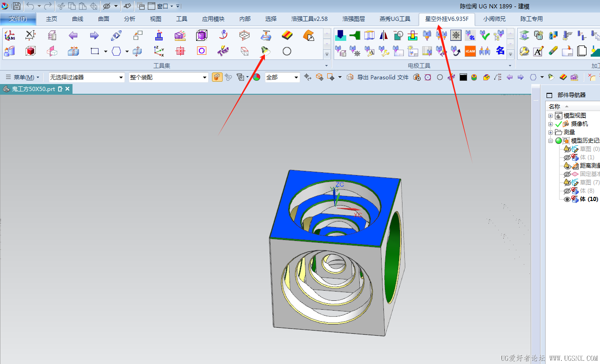Click the 部件导航器 panel window icon

[x=549, y=95]
